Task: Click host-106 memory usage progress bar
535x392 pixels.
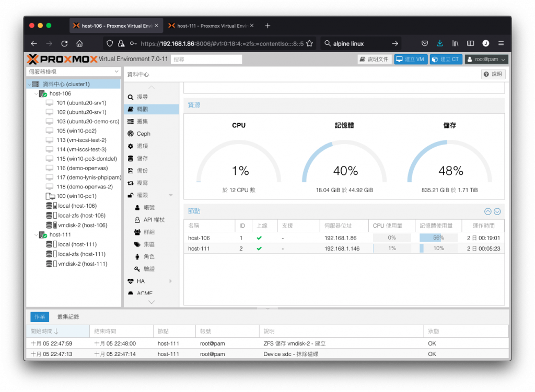Action: pos(438,238)
